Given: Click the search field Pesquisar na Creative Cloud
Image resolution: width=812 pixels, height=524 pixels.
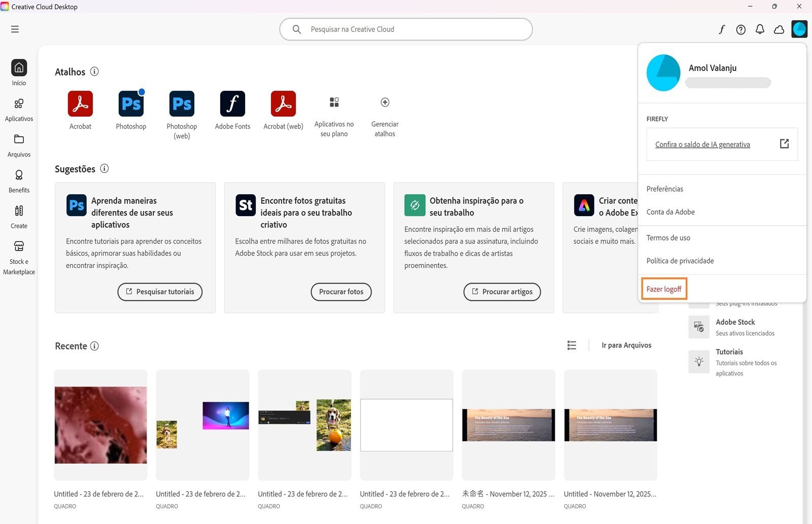Looking at the screenshot, I should point(406,29).
